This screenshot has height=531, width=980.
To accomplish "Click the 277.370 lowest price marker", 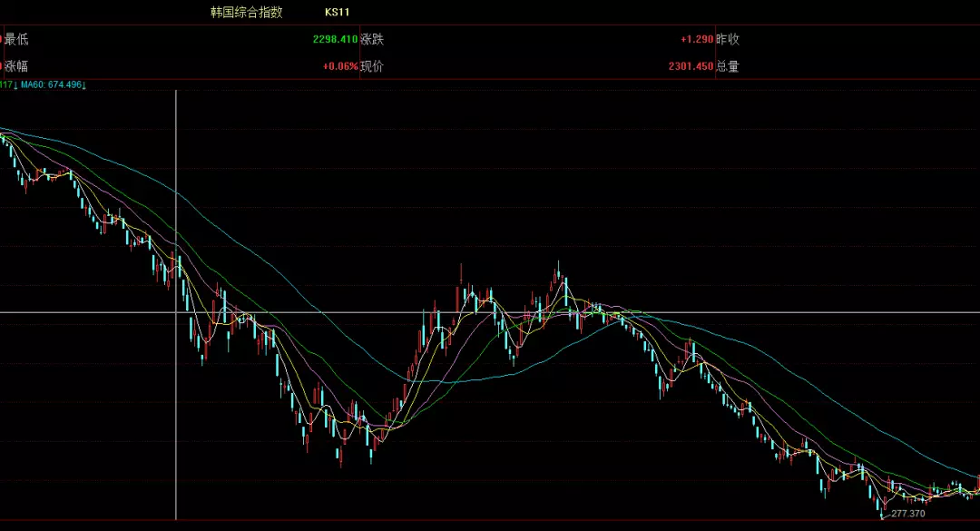I will click(908, 514).
